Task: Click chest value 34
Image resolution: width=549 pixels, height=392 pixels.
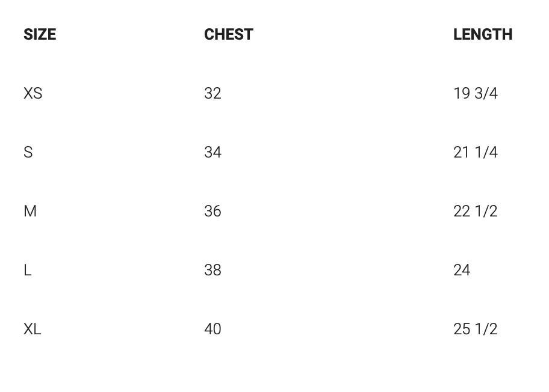Action: pos(212,153)
